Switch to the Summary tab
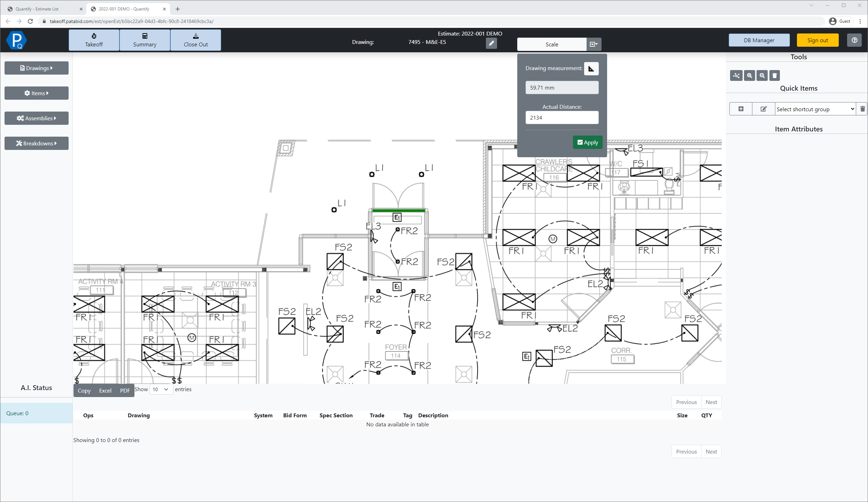The width and height of the screenshot is (868, 502). click(x=145, y=40)
